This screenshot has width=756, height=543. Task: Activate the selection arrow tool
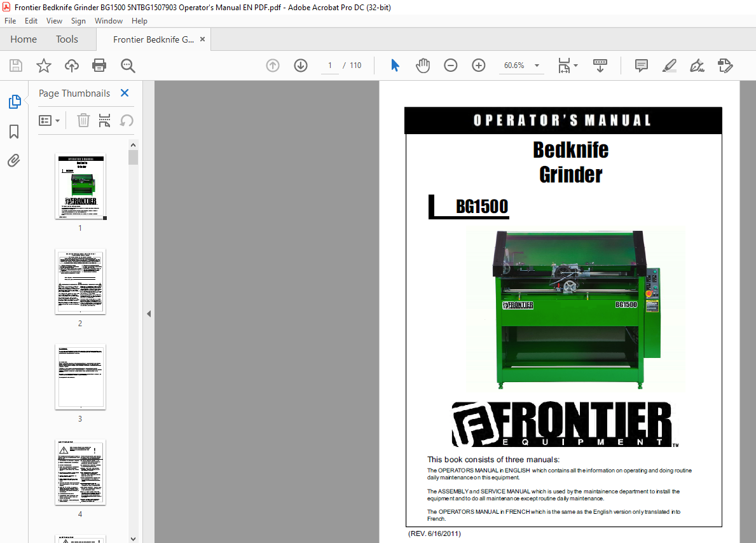[395, 65]
